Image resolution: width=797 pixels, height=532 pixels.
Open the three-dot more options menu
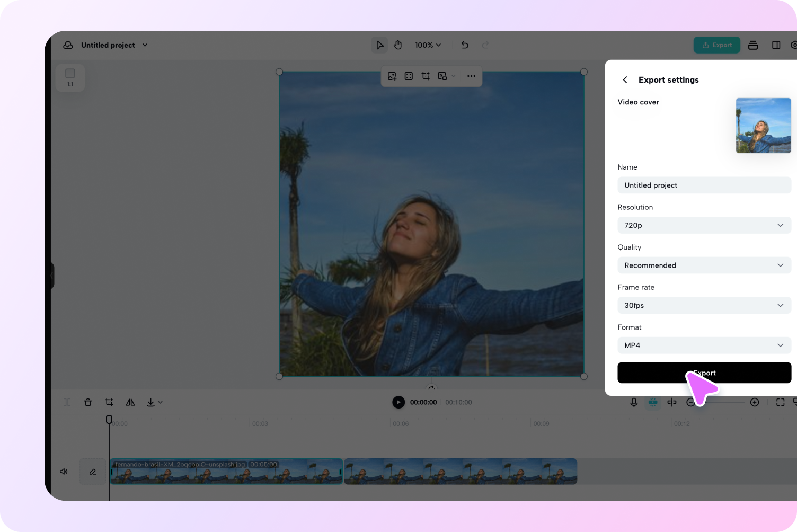(x=471, y=76)
